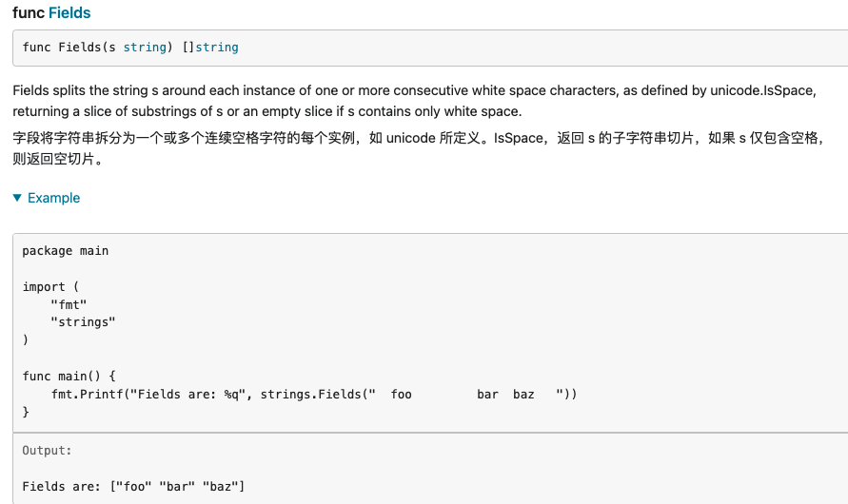Screen dimensions: 848x504
Task: Click the output result ["foo" "bar" "baz"]
Action: tap(177, 486)
